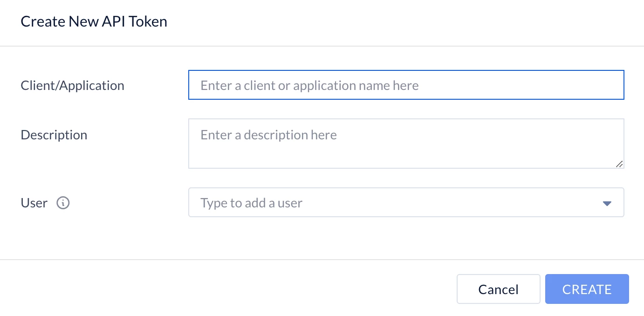
Task: Click the CREATE button
Action: point(587,289)
